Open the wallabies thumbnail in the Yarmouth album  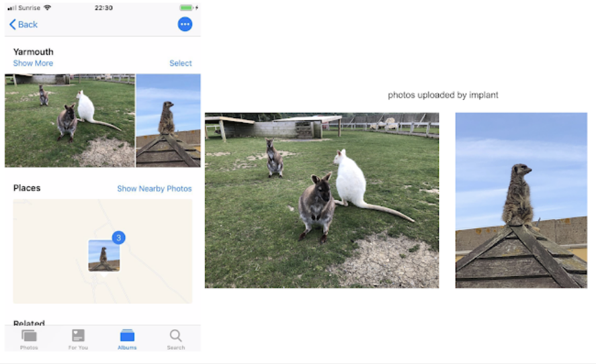point(70,120)
